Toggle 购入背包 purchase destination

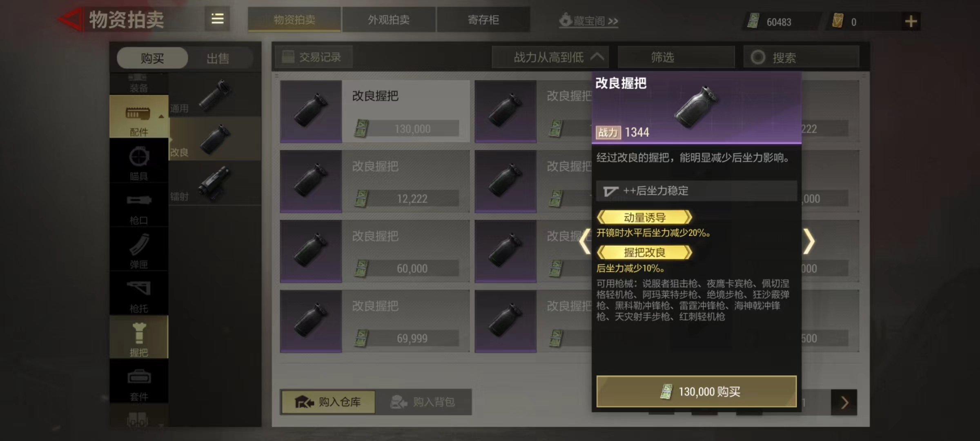[x=423, y=402]
